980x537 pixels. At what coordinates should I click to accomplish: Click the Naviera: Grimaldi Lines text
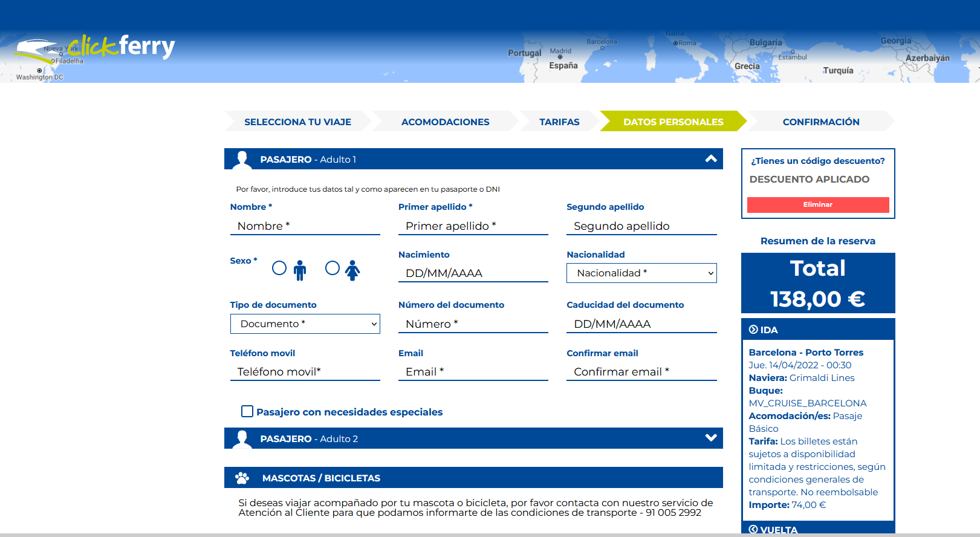pyautogui.click(x=802, y=378)
